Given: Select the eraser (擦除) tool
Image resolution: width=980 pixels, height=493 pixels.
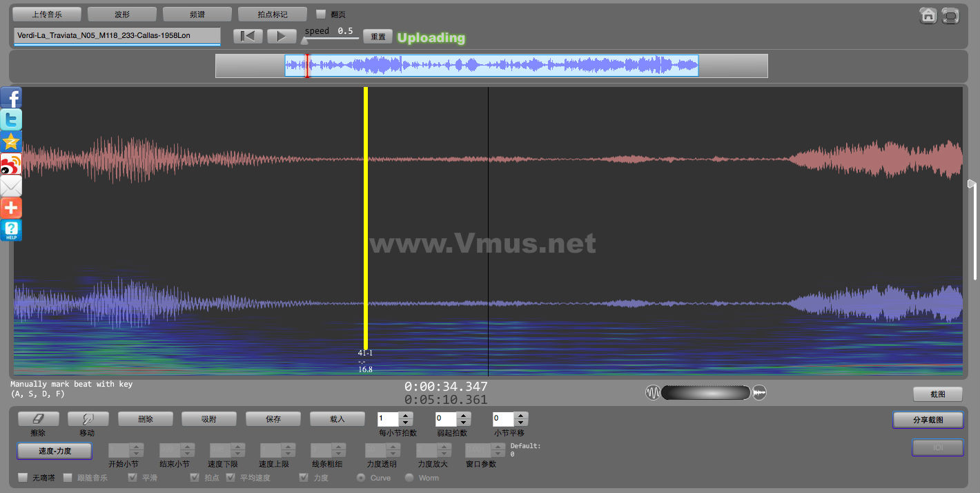Looking at the screenshot, I should [38, 418].
